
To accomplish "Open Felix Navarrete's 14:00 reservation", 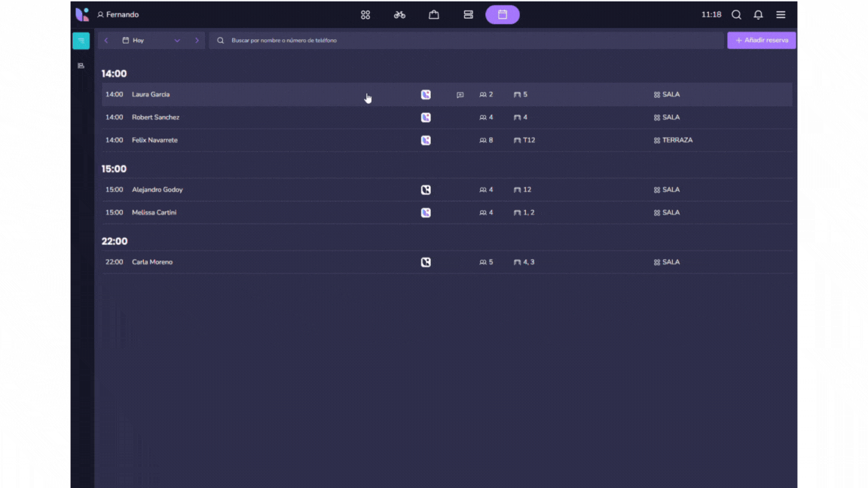I will (154, 140).
